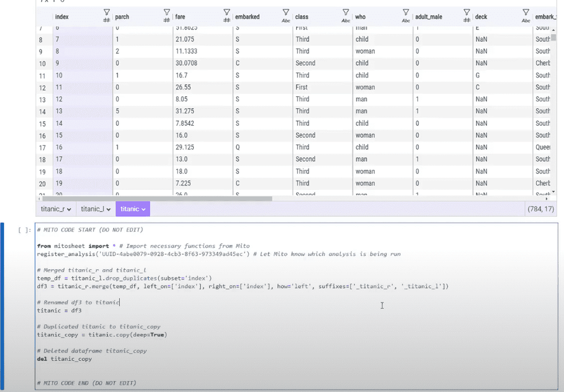Click the del titanic_copy code line
Image resolution: width=564 pixels, height=392 pixels.
click(65, 359)
